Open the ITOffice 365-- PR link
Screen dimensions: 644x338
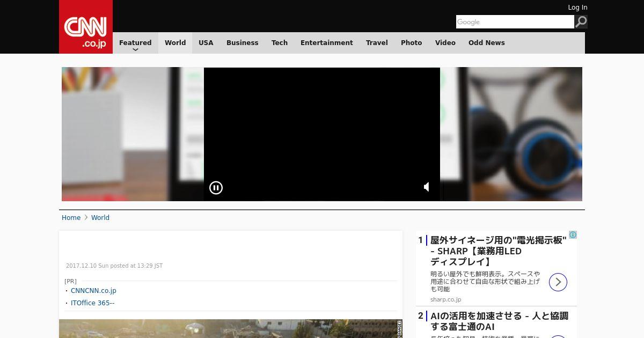pyautogui.click(x=92, y=303)
